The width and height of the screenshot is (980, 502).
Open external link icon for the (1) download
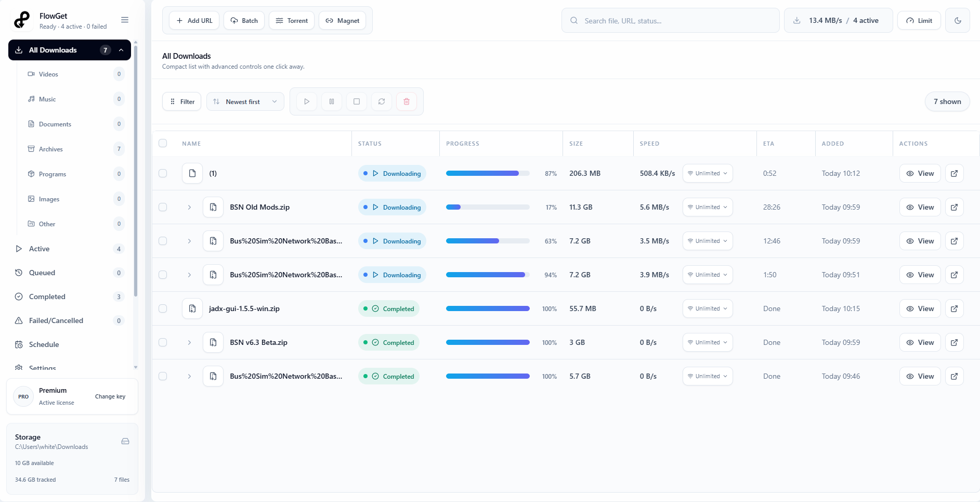click(x=955, y=173)
